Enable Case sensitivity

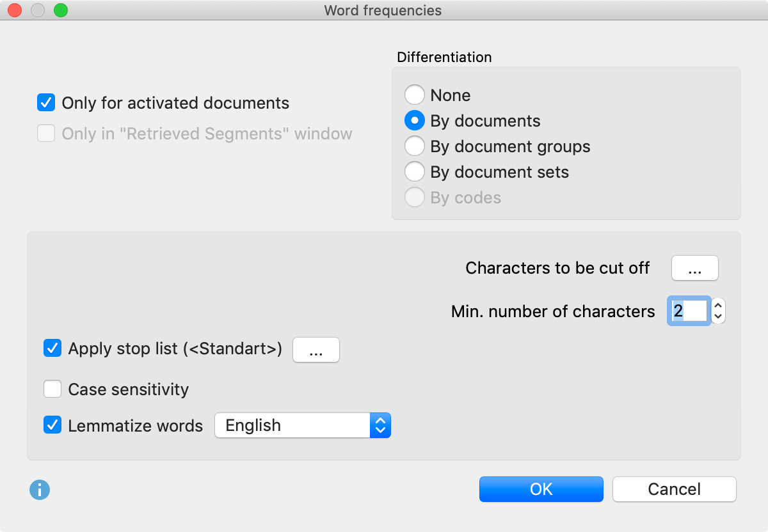click(52, 389)
